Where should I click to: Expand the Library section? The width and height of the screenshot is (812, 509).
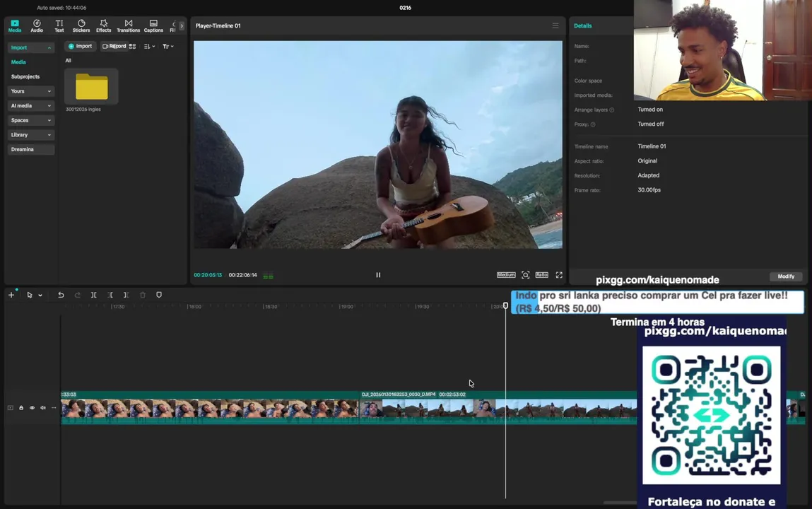(x=31, y=134)
